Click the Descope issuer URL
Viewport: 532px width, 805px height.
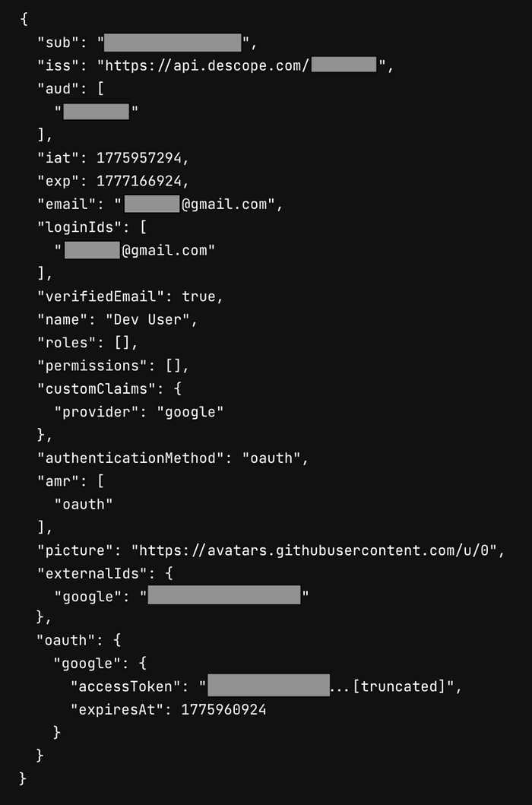point(242,65)
